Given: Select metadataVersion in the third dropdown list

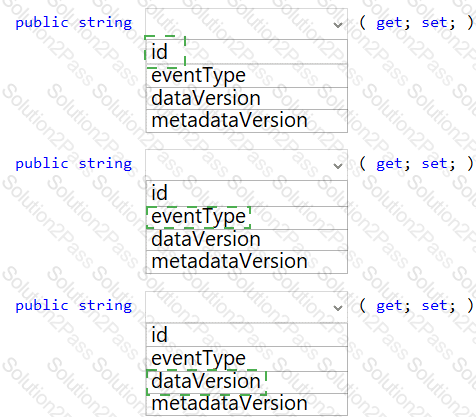Looking at the screenshot, I should 247,404.
